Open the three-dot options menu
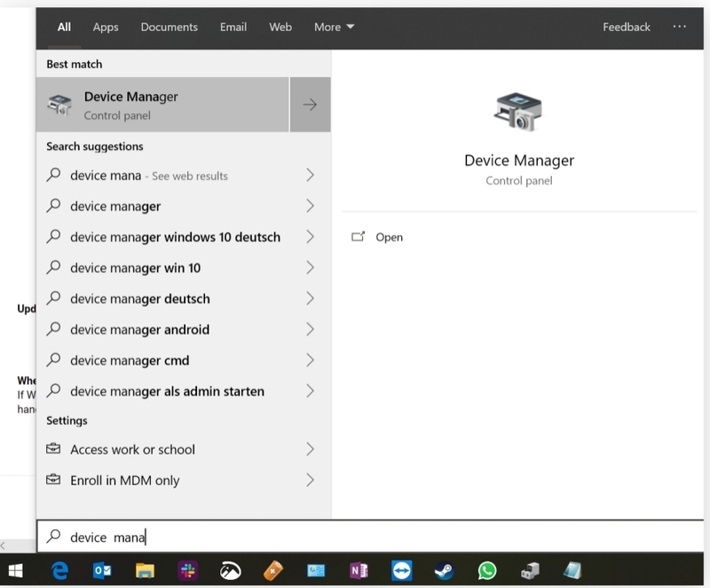 click(x=679, y=27)
